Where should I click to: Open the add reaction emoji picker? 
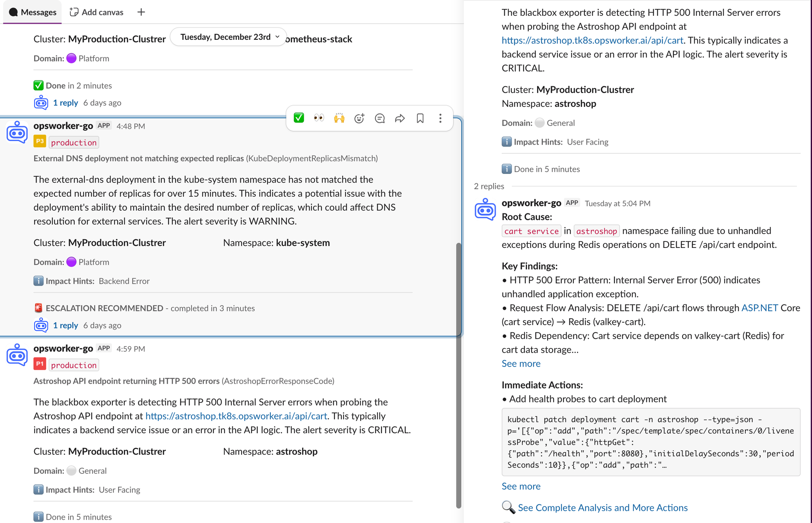click(359, 118)
